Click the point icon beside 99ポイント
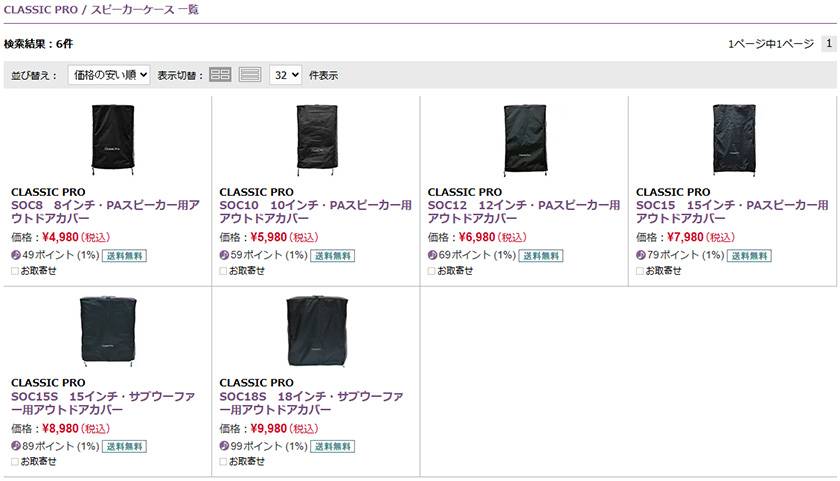840x481 pixels. click(x=224, y=446)
